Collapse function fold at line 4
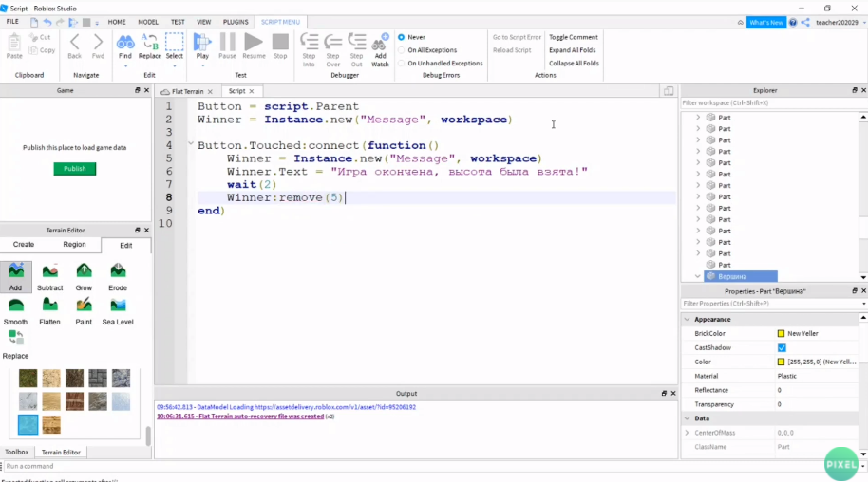Screen dimensions: 868x482 click(x=191, y=144)
